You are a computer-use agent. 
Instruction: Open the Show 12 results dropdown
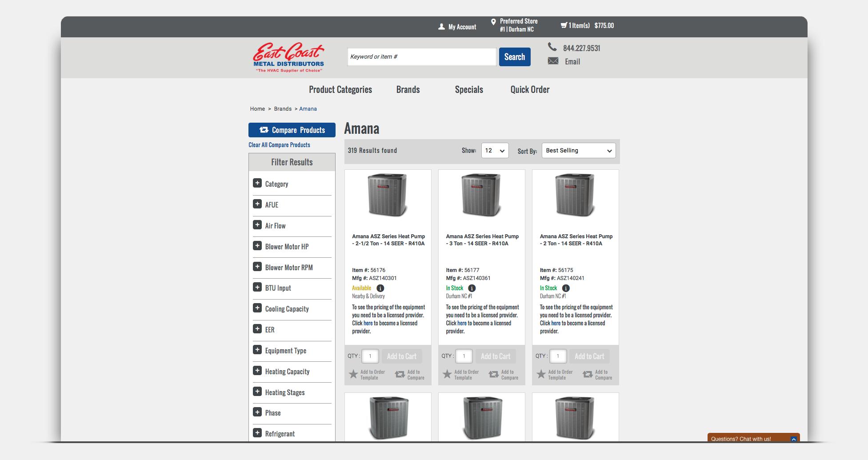coord(495,151)
